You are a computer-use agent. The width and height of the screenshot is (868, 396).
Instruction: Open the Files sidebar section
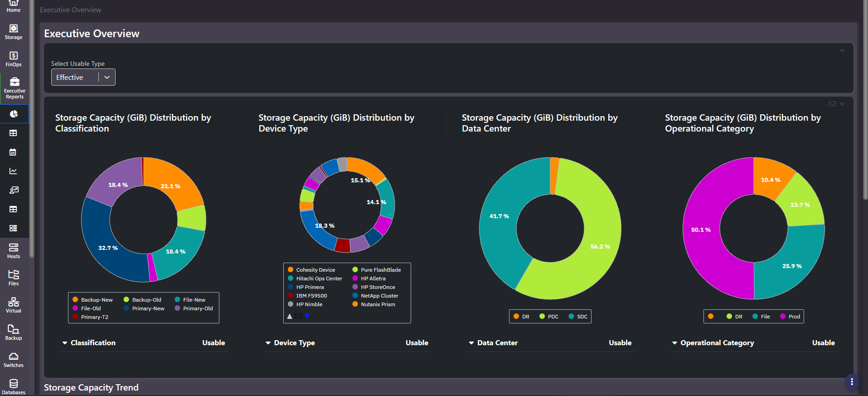14,279
